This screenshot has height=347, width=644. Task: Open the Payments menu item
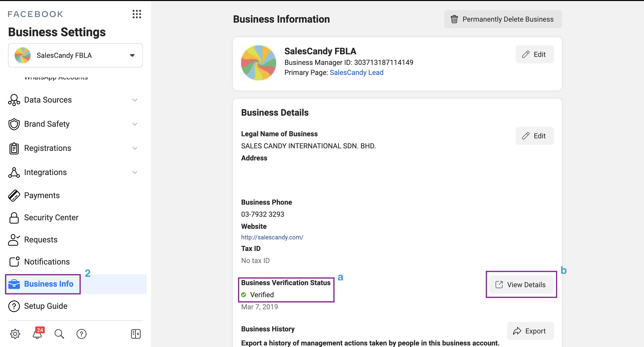click(x=42, y=195)
